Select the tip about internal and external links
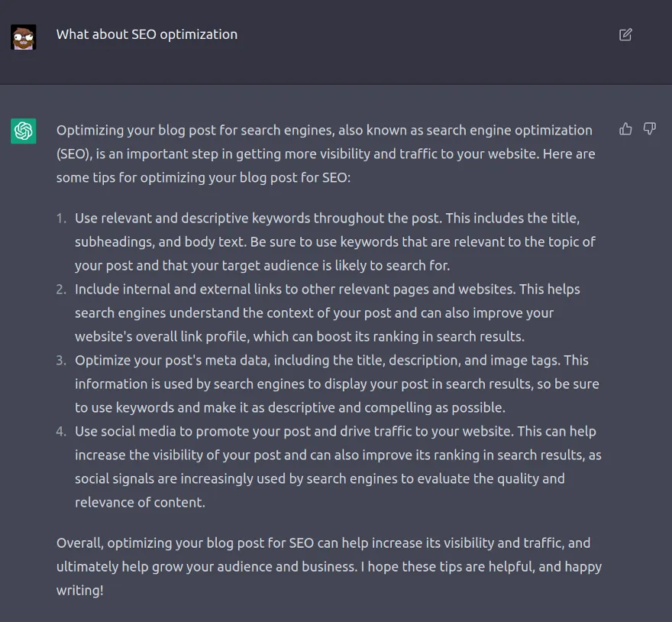The width and height of the screenshot is (672, 622). tap(327, 313)
